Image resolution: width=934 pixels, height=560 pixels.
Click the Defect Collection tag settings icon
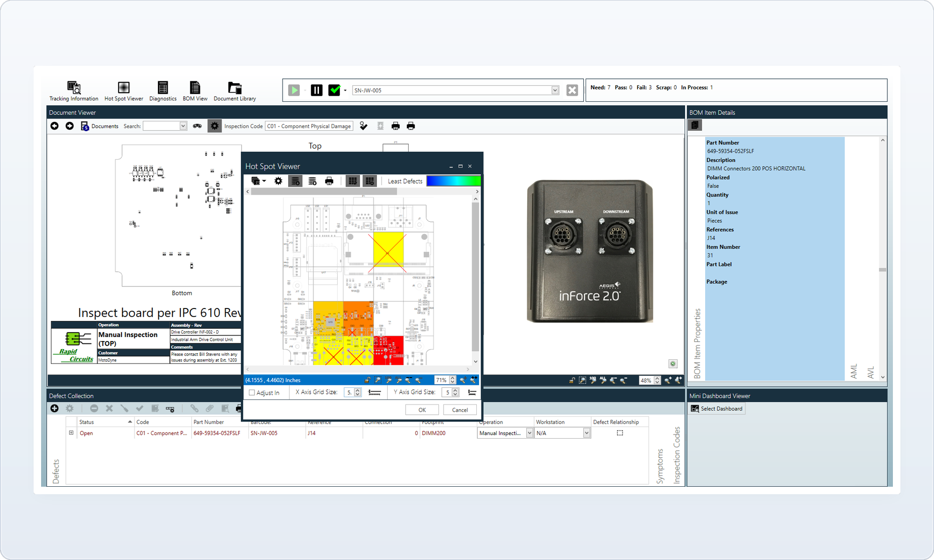click(170, 409)
